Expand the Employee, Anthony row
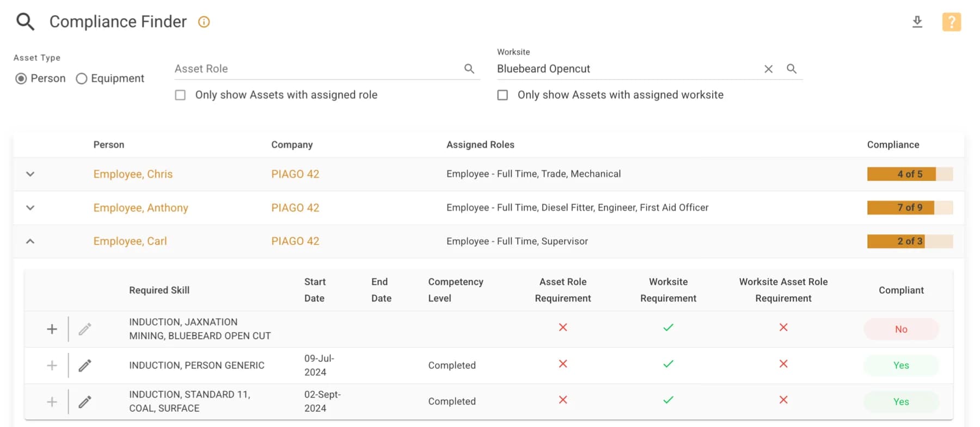This screenshot has width=980, height=427. pos(30,208)
